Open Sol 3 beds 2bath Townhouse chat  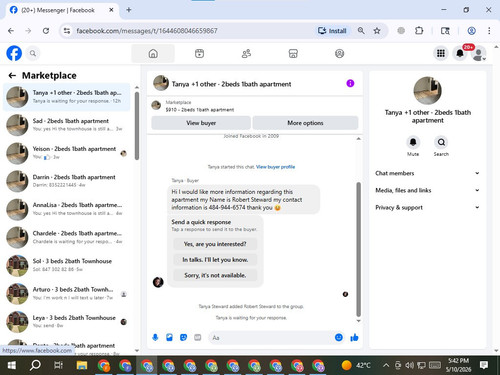67,265
